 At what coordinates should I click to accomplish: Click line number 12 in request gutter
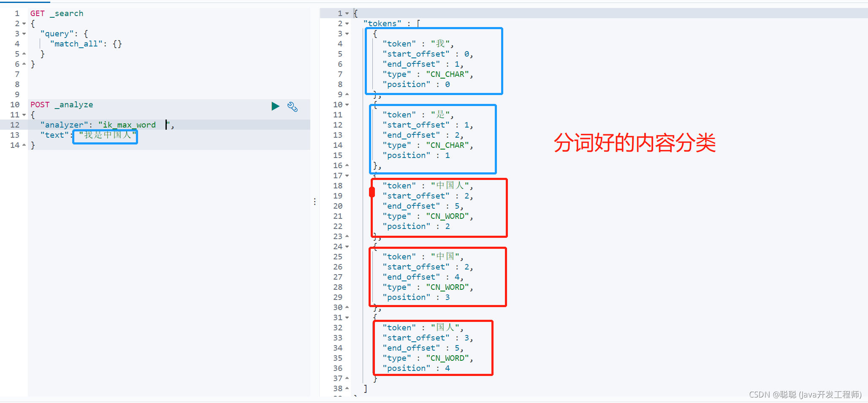pos(15,125)
